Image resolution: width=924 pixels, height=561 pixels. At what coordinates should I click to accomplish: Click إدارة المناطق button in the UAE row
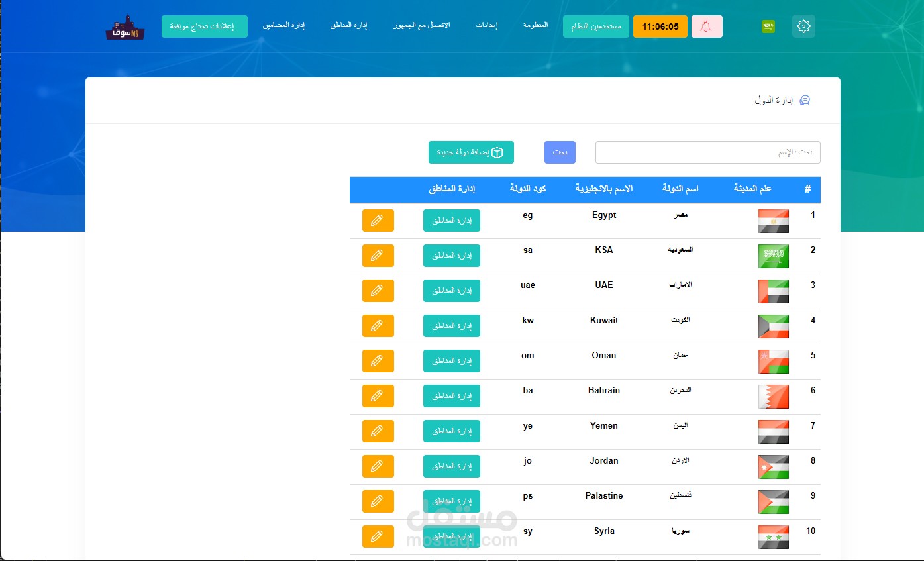452,291
